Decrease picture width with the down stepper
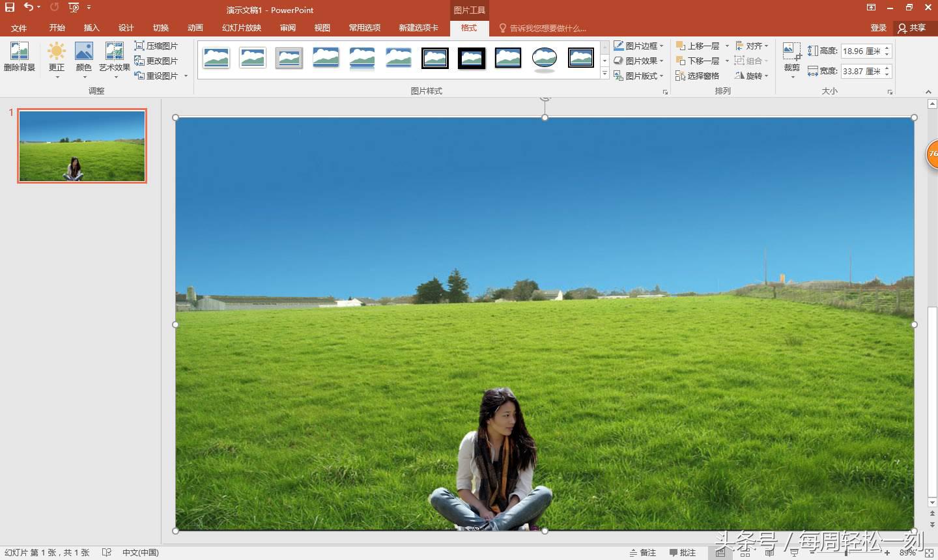This screenshot has width=938, height=560. coord(887,75)
